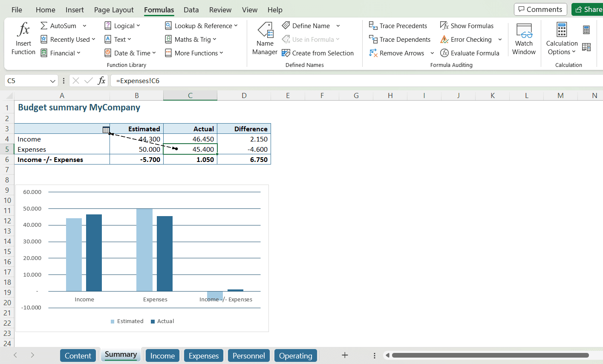Add a new sheet with plus button

345,355
